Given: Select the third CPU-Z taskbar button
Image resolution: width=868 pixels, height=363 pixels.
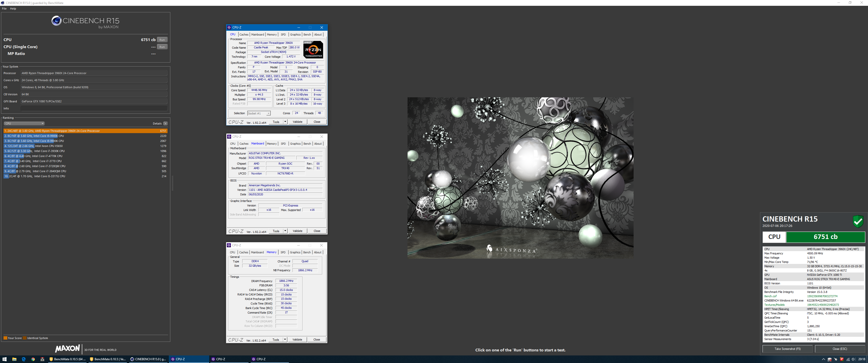Looking at the screenshot, I should tap(269, 359).
